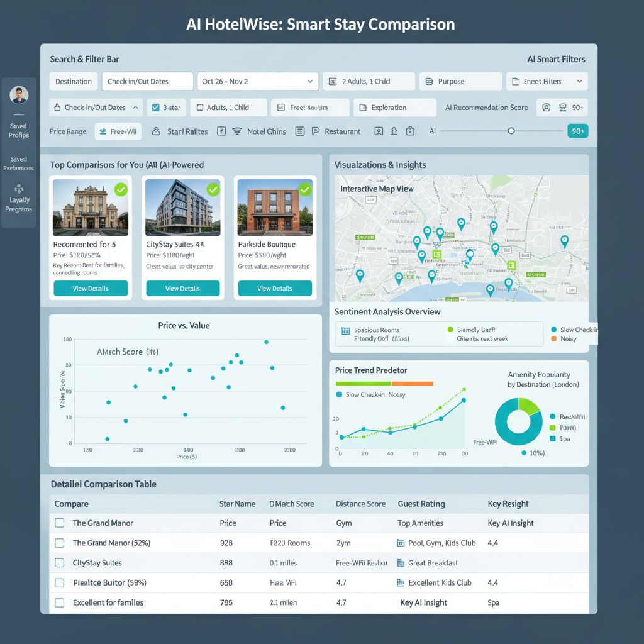Click green checkmark badge on Parkside Boutique

pyautogui.click(x=305, y=189)
